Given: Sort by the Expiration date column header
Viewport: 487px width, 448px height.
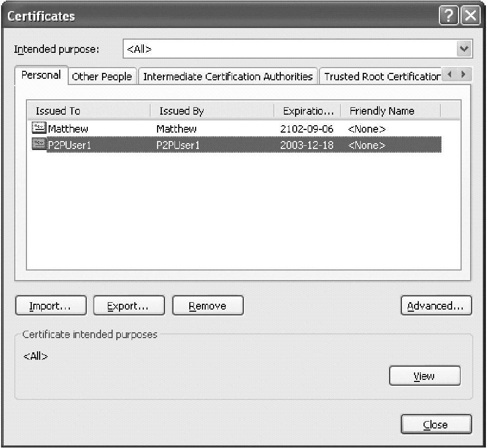Looking at the screenshot, I should tap(308, 111).
